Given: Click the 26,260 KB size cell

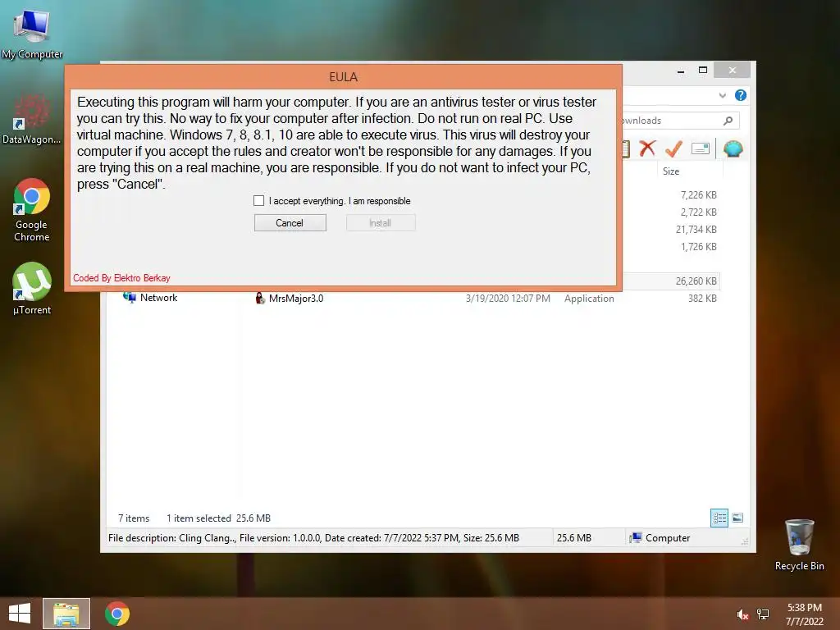Looking at the screenshot, I should point(696,281).
